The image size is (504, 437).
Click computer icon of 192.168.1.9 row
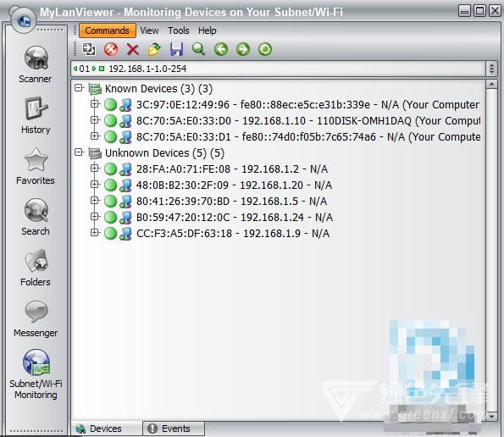point(125,234)
